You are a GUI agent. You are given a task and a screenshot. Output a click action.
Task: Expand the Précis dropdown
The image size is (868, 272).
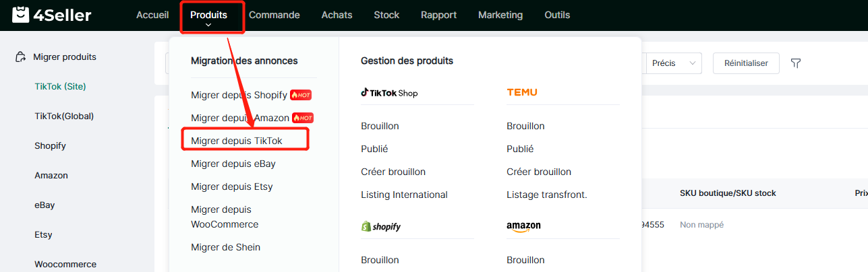(674, 63)
